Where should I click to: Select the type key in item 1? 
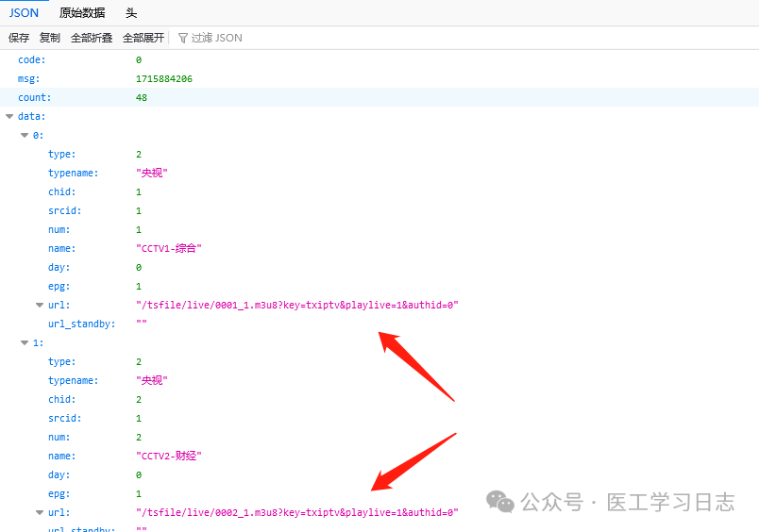(x=62, y=362)
